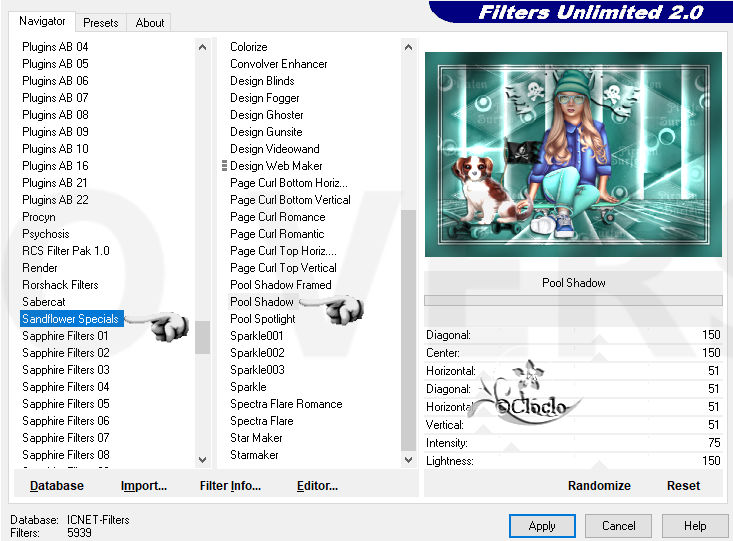The height and width of the screenshot is (541, 733).
Task: Open Filter Info...
Action: (230, 486)
